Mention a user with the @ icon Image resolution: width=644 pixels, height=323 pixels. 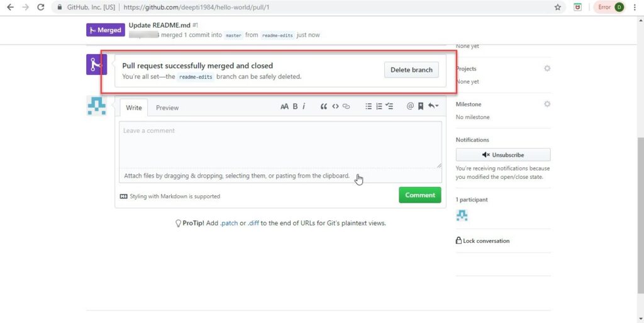pos(410,106)
